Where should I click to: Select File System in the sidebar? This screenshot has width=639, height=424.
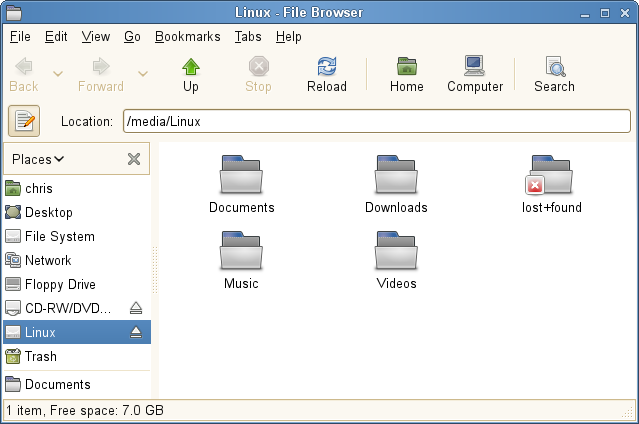coord(77,236)
